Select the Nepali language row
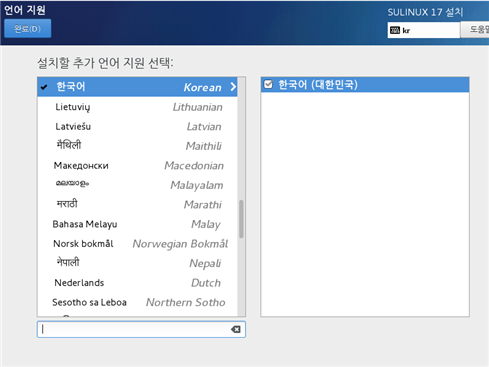The image size is (489, 367). tap(137, 263)
